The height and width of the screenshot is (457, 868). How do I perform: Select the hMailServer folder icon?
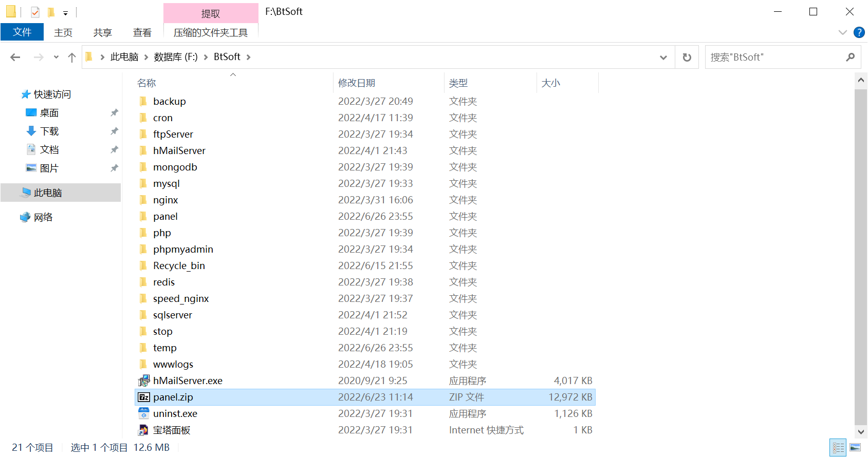[143, 150]
